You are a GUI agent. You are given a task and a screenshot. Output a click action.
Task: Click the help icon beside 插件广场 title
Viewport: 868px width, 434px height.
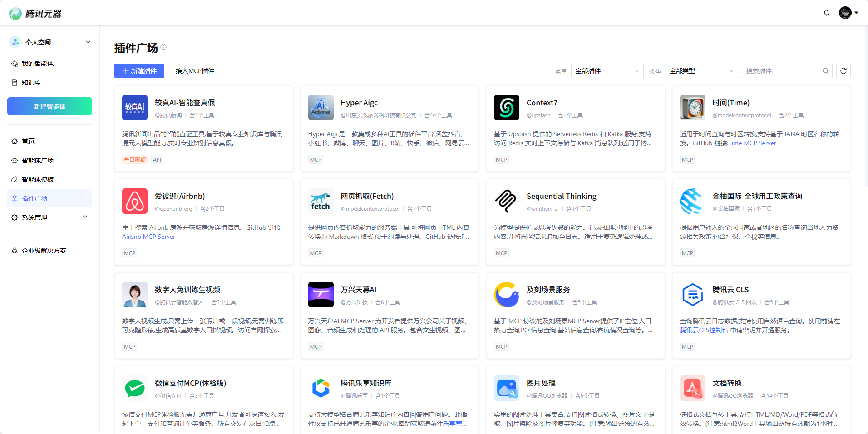point(163,47)
